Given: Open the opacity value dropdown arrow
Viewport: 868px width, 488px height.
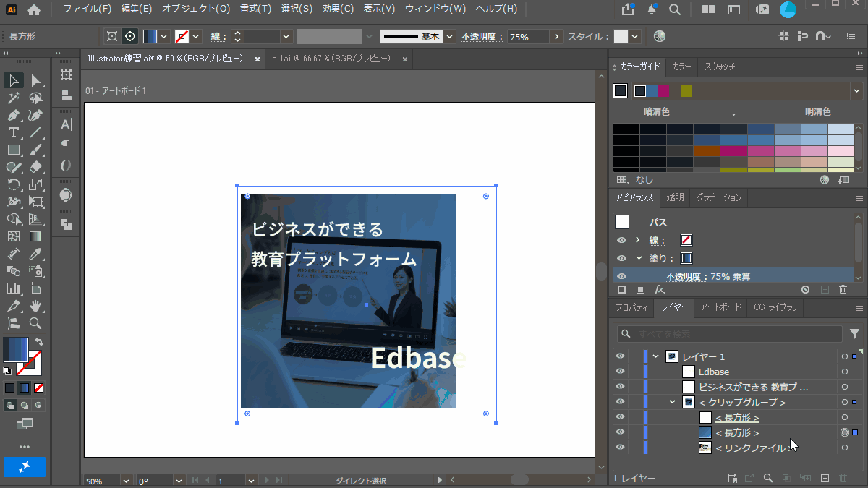Looking at the screenshot, I should click(x=556, y=37).
